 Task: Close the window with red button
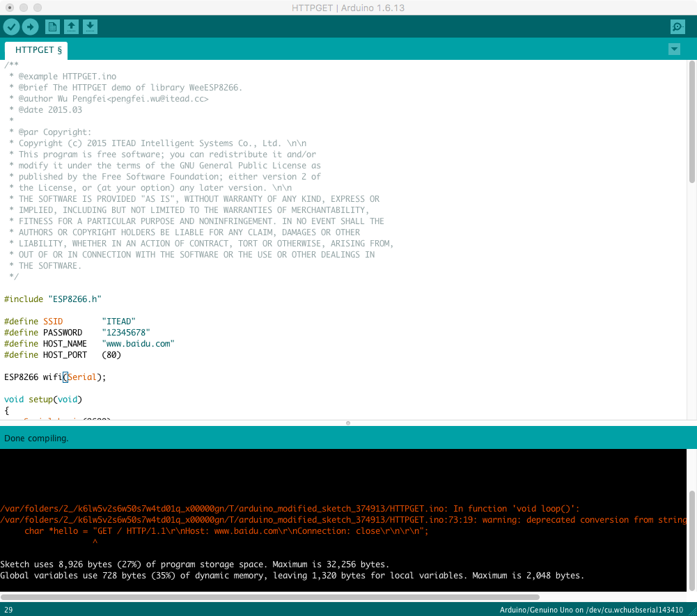(x=10, y=8)
